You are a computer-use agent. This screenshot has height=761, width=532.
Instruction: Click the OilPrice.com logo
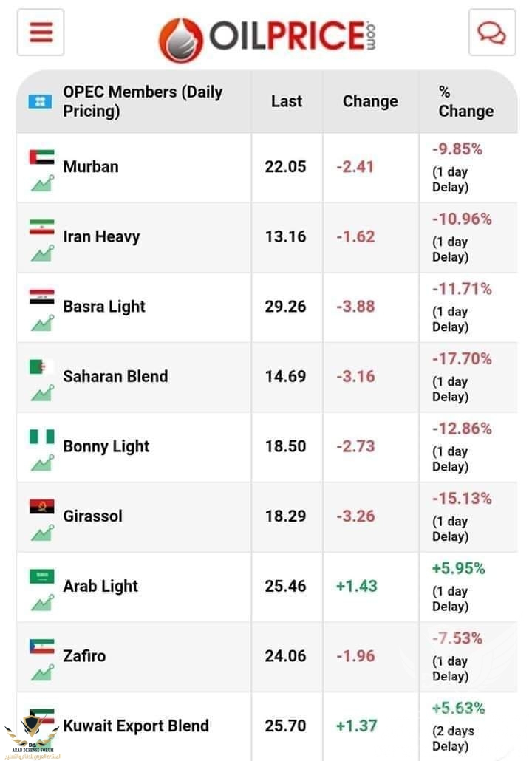(x=267, y=35)
